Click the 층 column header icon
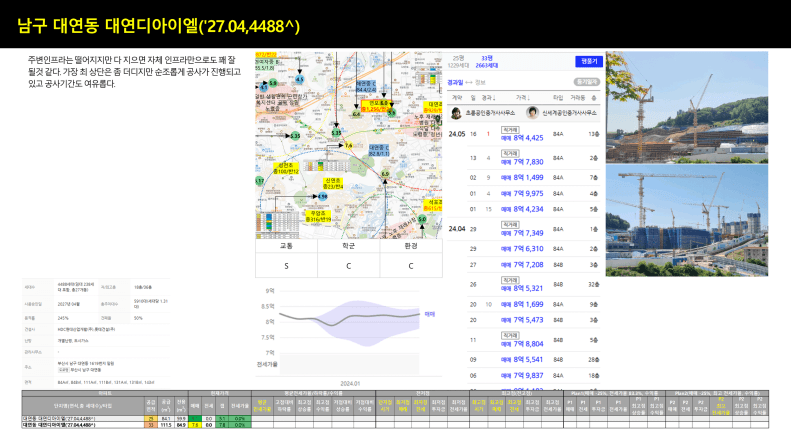The image size is (791, 445). coord(594,97)
